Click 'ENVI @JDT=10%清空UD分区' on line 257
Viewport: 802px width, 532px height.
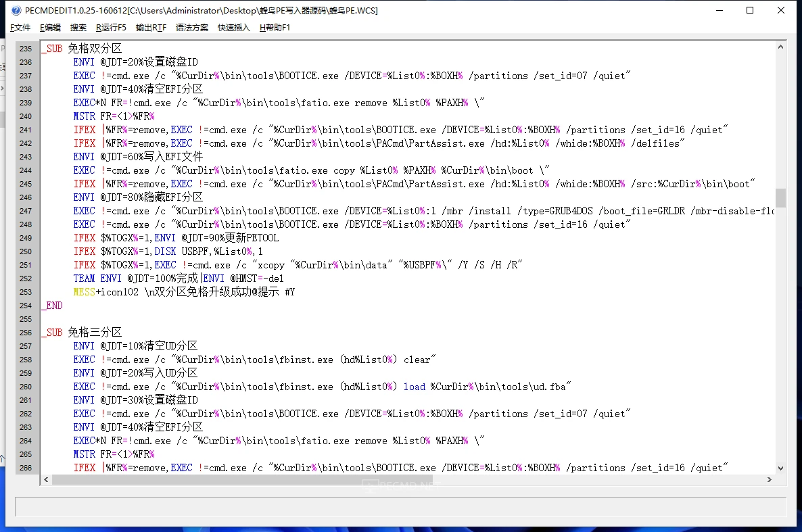135,346
